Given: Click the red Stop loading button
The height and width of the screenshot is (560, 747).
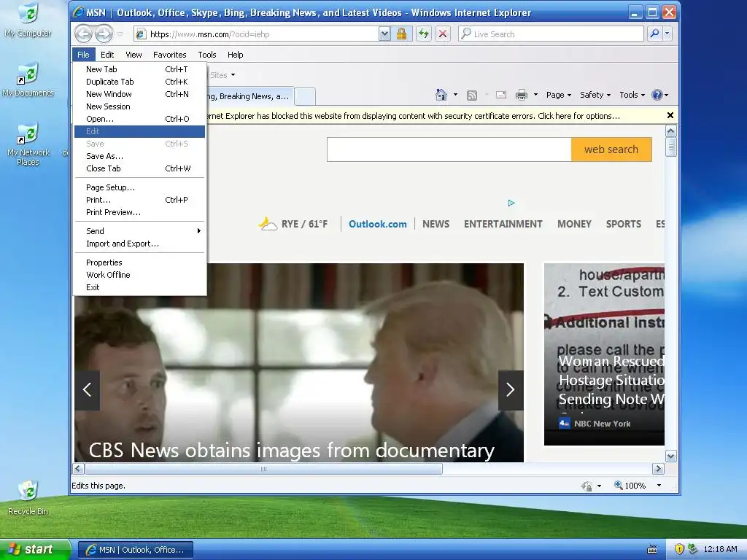Looking at the screenshot, I should pyautogui.click(x=443, y=34).
